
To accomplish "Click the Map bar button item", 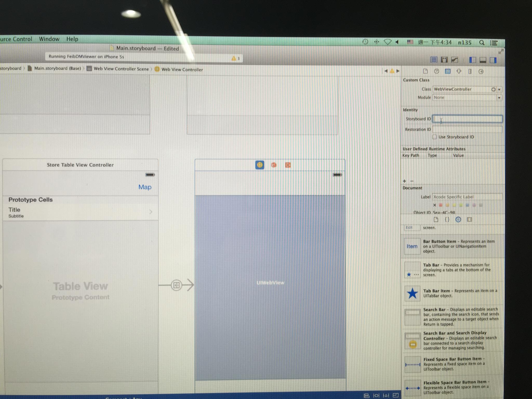I will 145,187.
